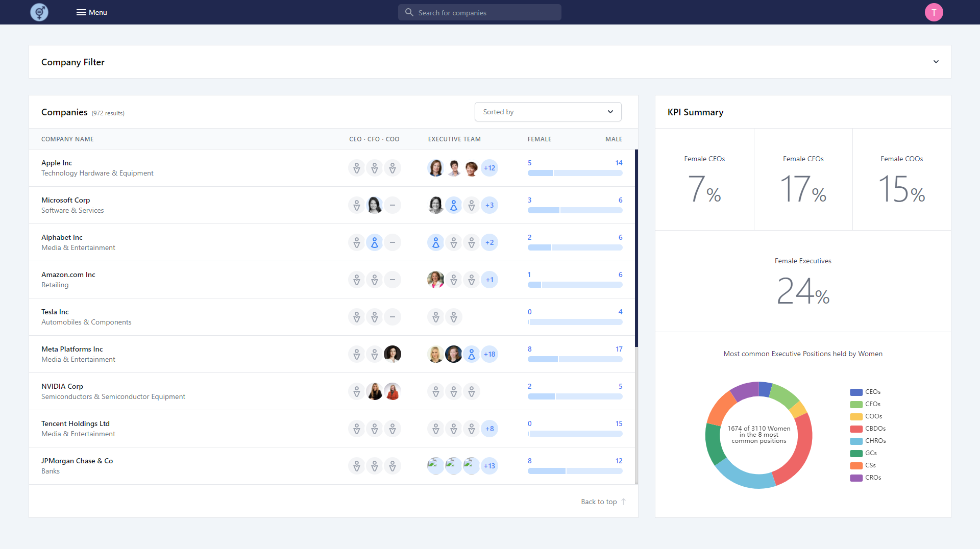Toggle CSs legend entry
This screenshot has width=980, height=549.
(x=863, y=465)
